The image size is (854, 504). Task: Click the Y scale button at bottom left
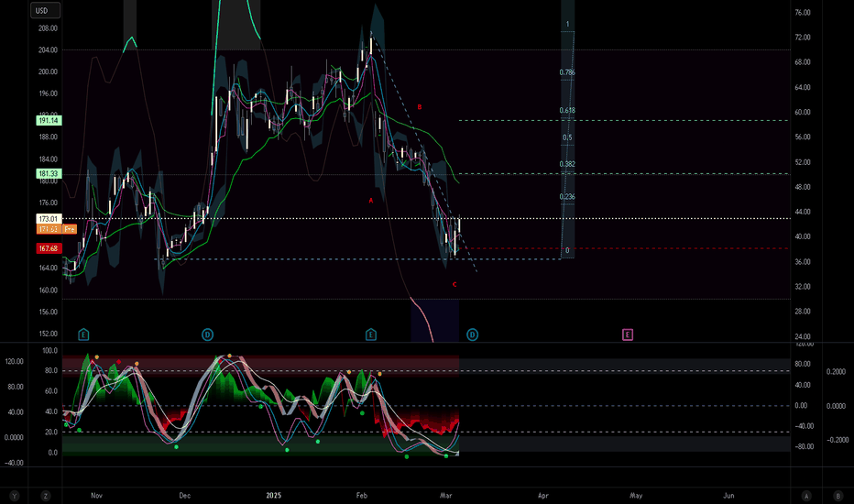coord(15,496)
